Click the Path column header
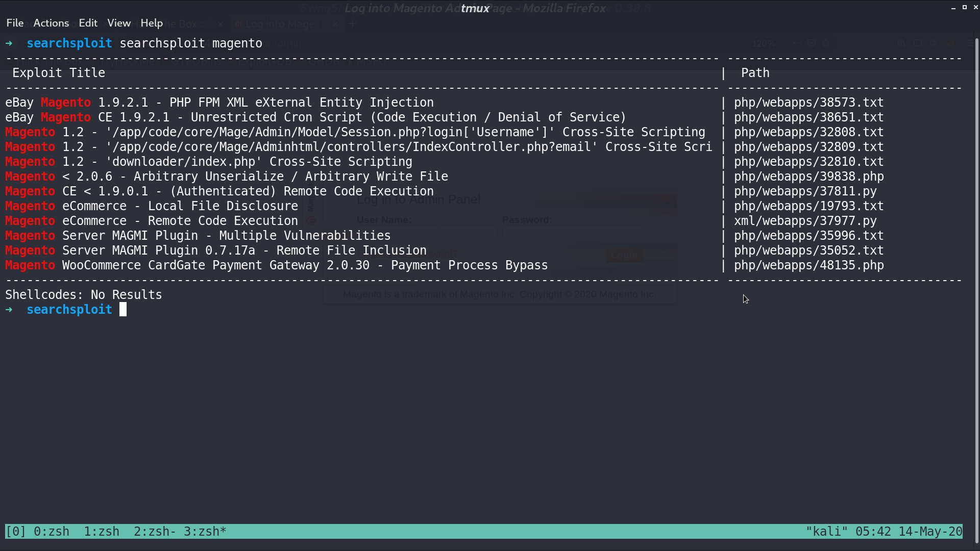Image resolution: width=980 pixels, height=551 pixels. click(755, 73)
